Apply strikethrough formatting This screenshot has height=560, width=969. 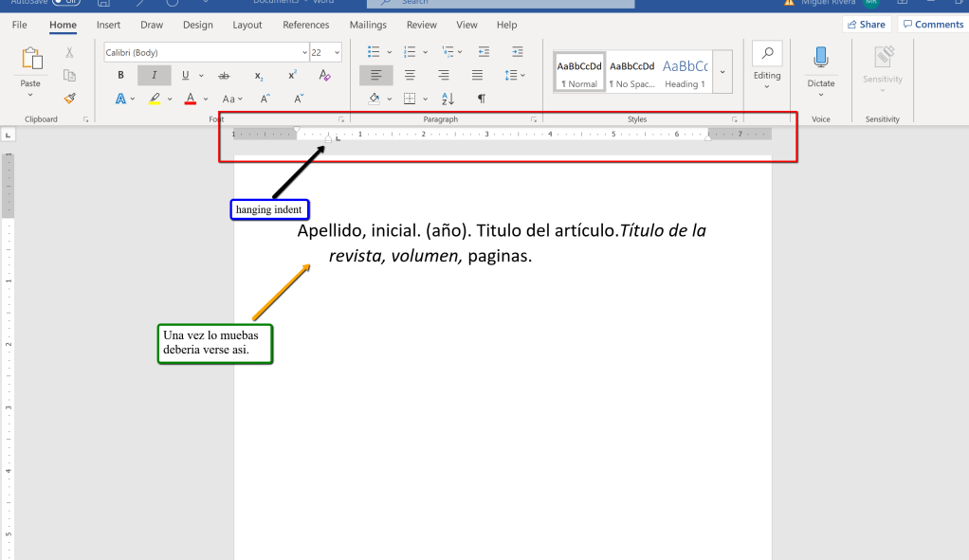224,76
